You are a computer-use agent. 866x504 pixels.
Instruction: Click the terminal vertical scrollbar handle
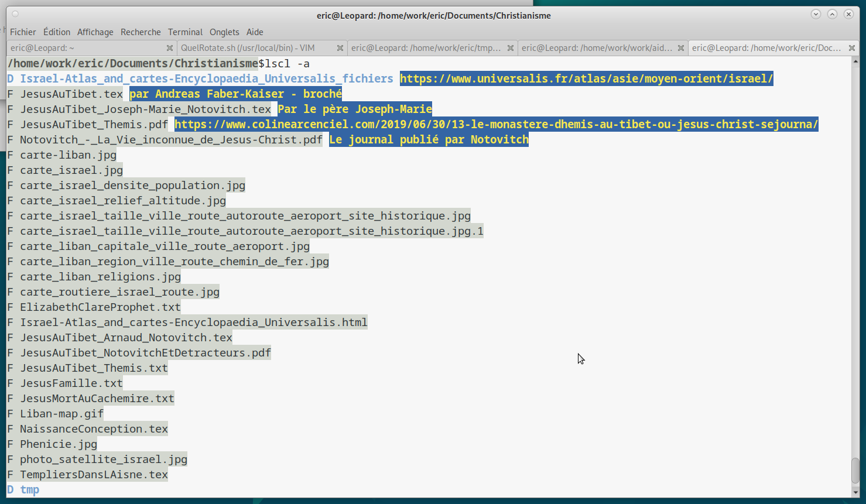pos(855,470)
